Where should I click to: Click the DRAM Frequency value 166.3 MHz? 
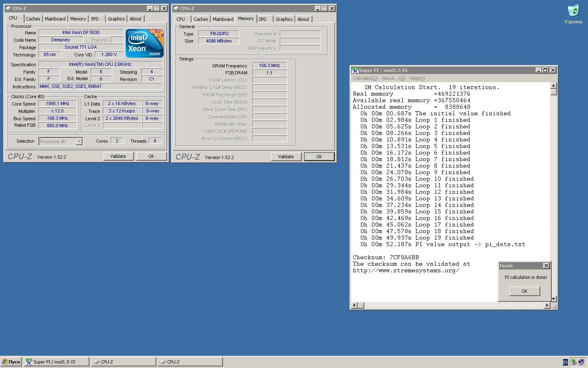point(269,65)
